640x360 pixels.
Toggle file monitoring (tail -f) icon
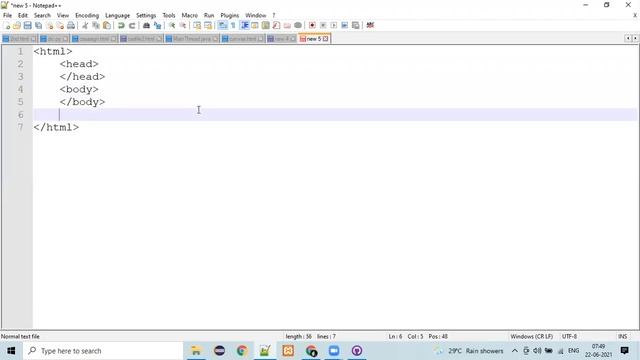point(298,25)
